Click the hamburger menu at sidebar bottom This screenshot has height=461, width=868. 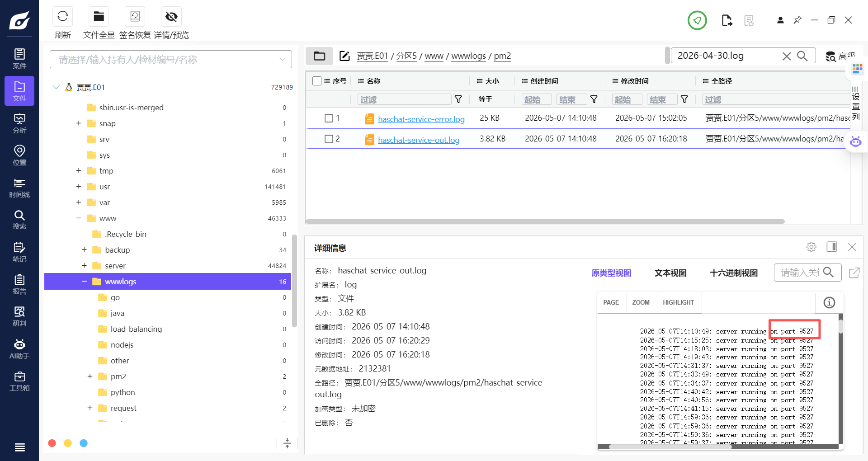tap(19, 447)
